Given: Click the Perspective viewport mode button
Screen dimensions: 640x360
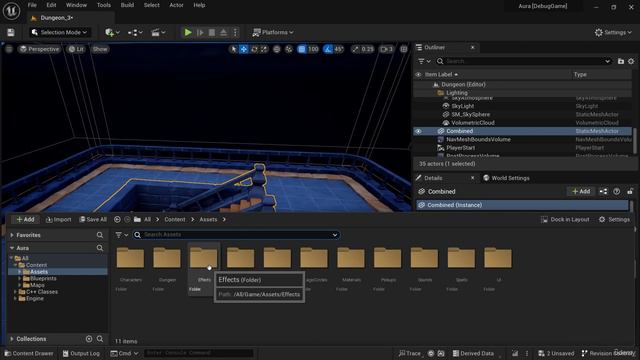Looking at the screenshot, I should point(39,49).
